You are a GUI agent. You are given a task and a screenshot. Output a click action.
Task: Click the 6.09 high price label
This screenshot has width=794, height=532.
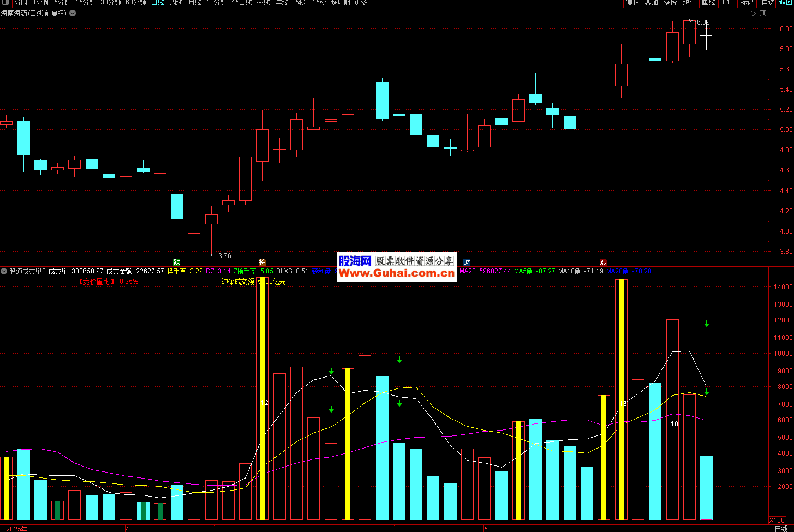703,22
